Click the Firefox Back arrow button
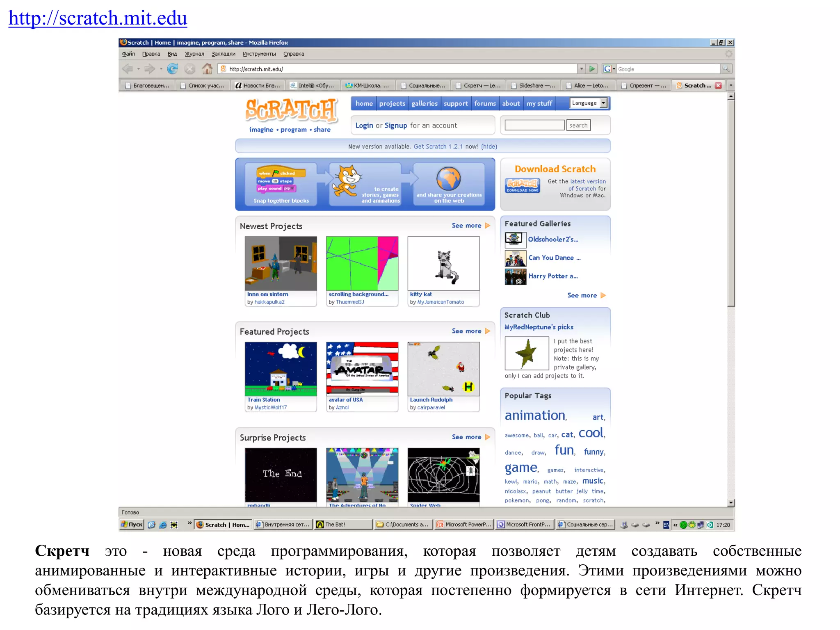The height and width of the screenshot is (630, 840). [x=128, y=69]
